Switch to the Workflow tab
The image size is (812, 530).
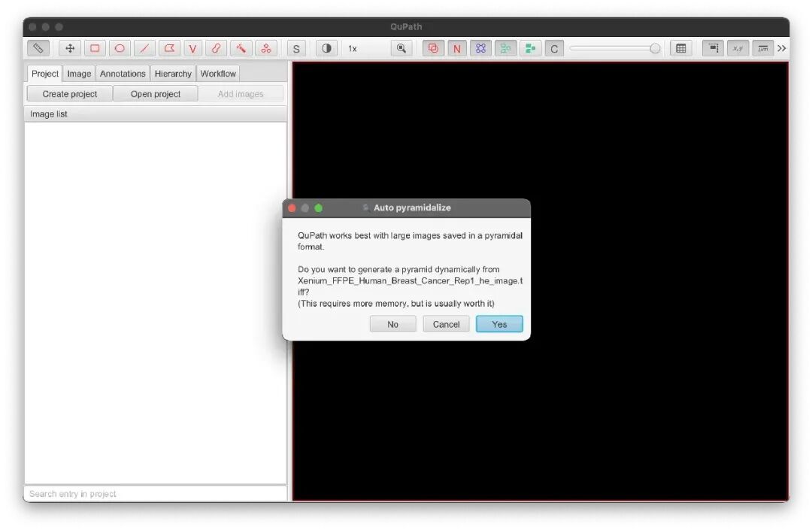point(218,74)
